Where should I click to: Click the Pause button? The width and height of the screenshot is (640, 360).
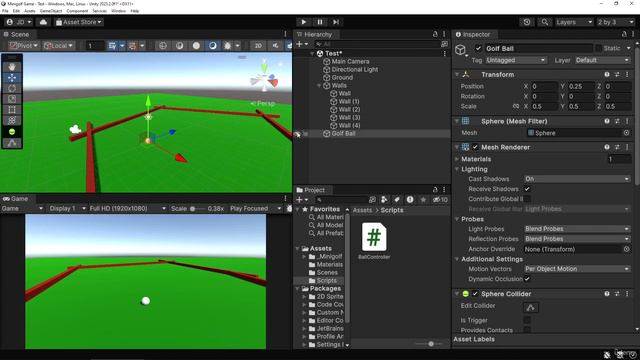[320, 22]
